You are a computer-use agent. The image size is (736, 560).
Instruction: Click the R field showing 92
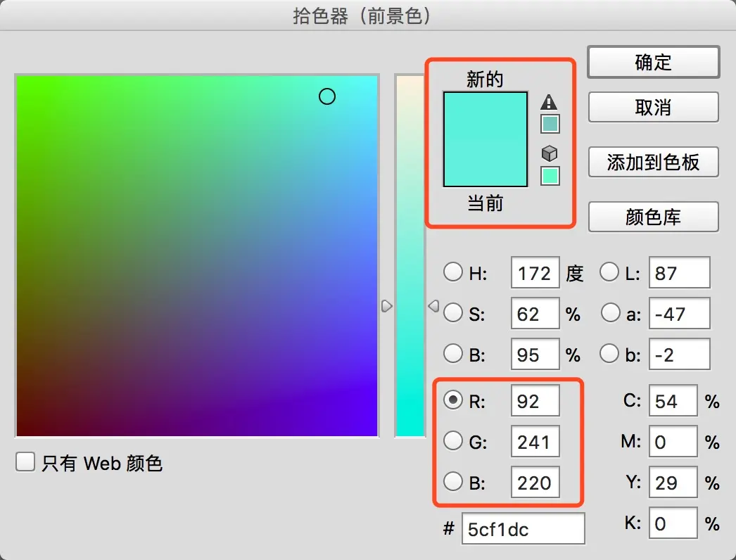535,401
